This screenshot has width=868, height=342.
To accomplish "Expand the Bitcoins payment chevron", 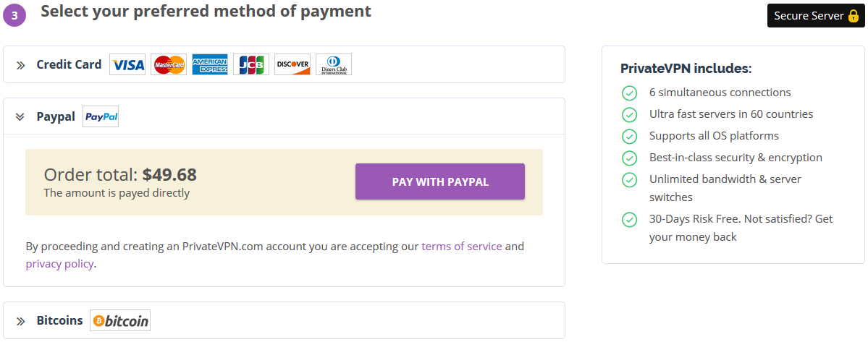I will 20,321.
